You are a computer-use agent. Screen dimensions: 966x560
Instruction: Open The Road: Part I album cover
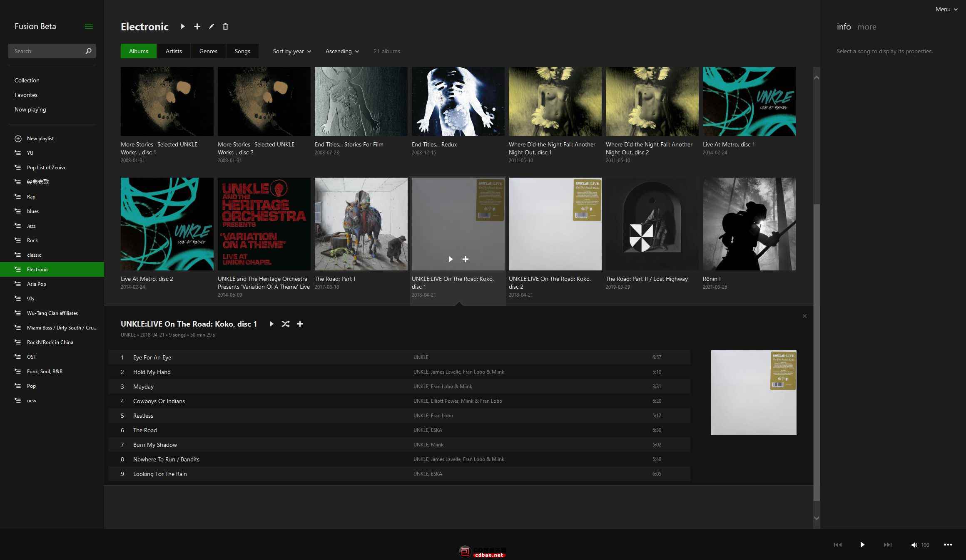[361, 224]
